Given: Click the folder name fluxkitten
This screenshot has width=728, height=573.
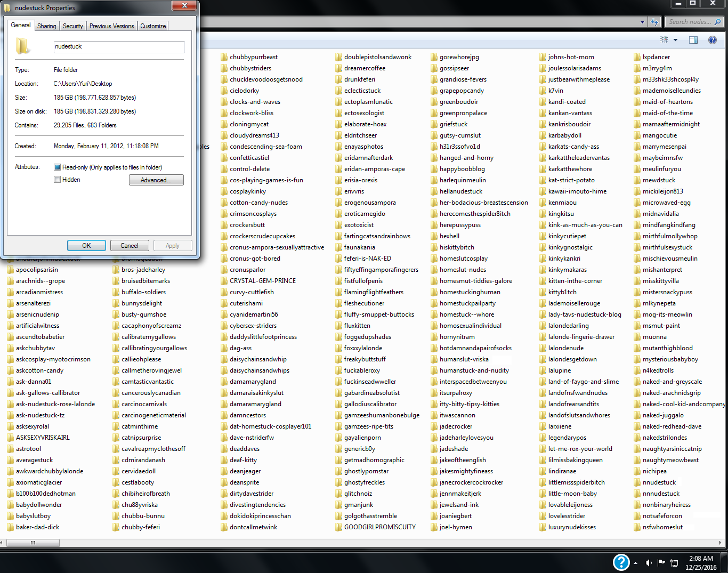Looking at the screenshot, I should (x=357, y=326).
